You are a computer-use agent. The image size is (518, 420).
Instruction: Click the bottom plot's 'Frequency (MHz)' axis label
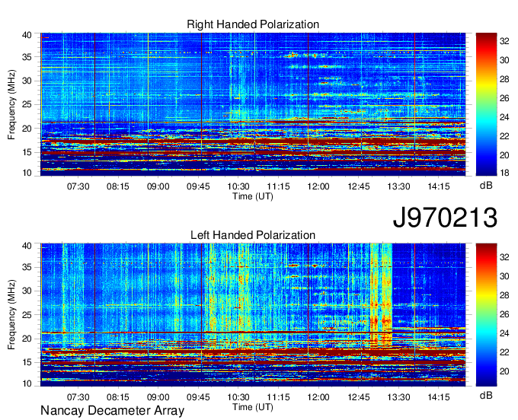click(x=11, y=315)
